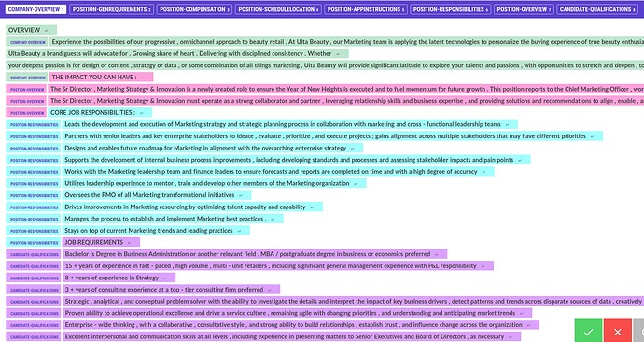Select the THE IMPACT YOU CAN HAVE span
The width and height of the screenshot is (644, 342).
101,78
